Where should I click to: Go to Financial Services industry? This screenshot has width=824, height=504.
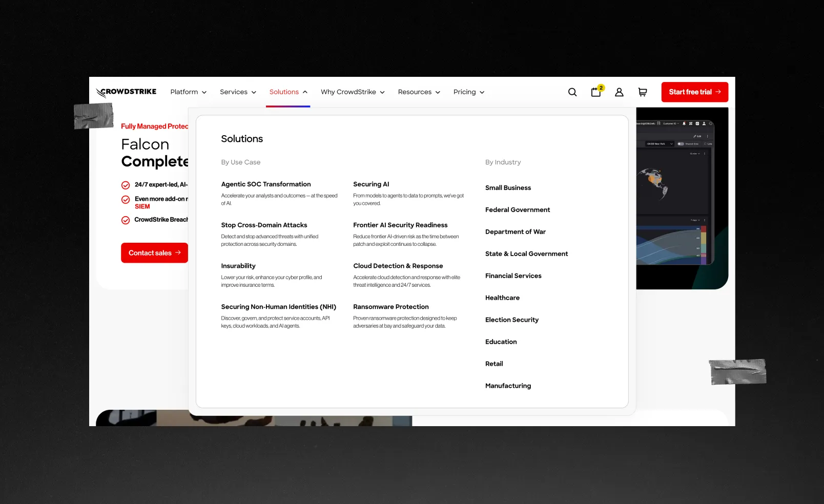(x=513, y=276)
